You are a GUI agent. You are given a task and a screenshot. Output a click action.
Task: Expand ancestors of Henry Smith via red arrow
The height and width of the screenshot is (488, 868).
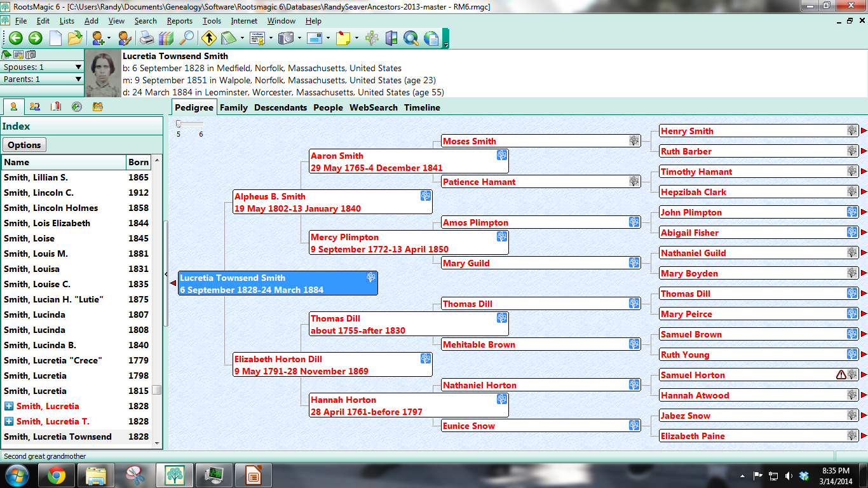click(864, 131)
